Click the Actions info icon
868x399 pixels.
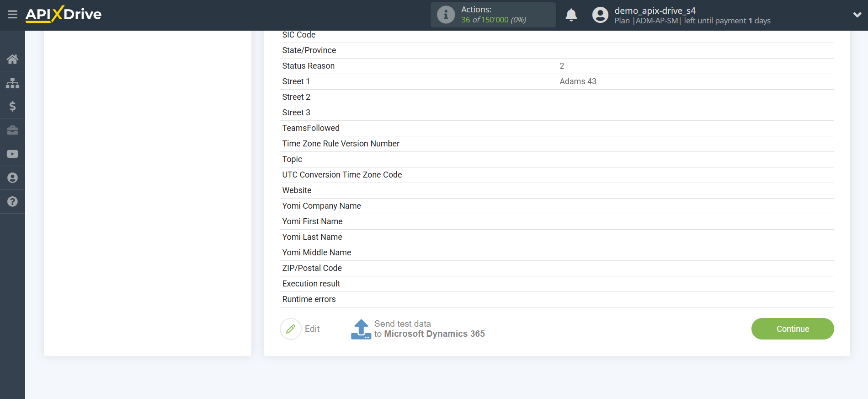point(446,15)
